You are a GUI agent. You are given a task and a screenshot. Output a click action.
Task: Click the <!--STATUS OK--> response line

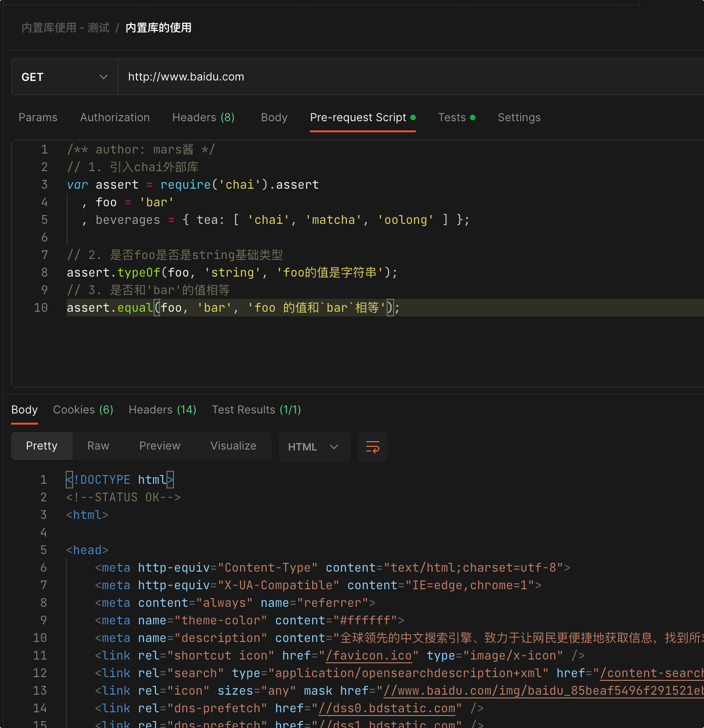tap(124, 497)
